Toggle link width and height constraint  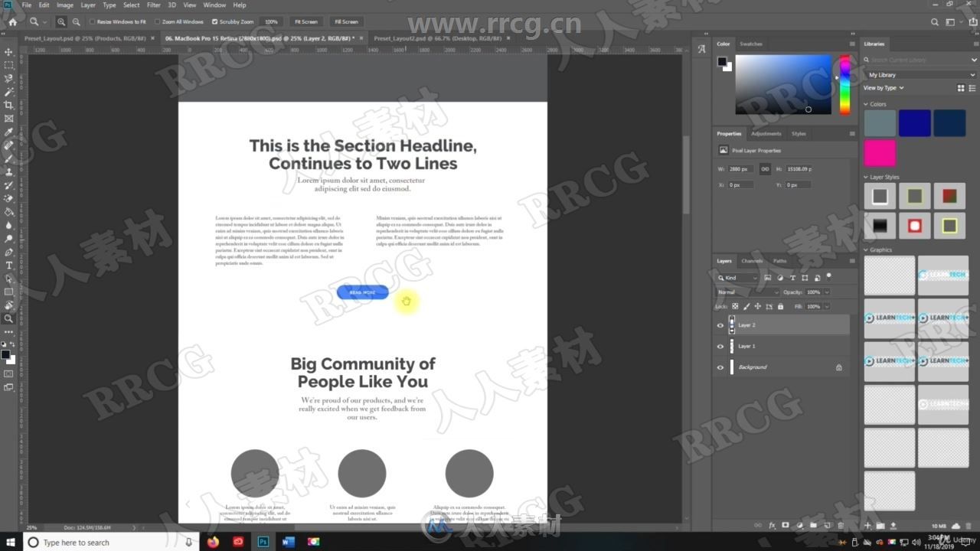764,169
